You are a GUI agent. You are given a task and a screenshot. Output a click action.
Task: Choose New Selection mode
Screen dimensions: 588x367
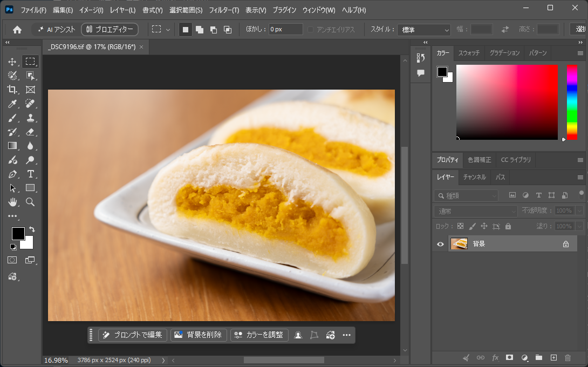click(185, 30)
